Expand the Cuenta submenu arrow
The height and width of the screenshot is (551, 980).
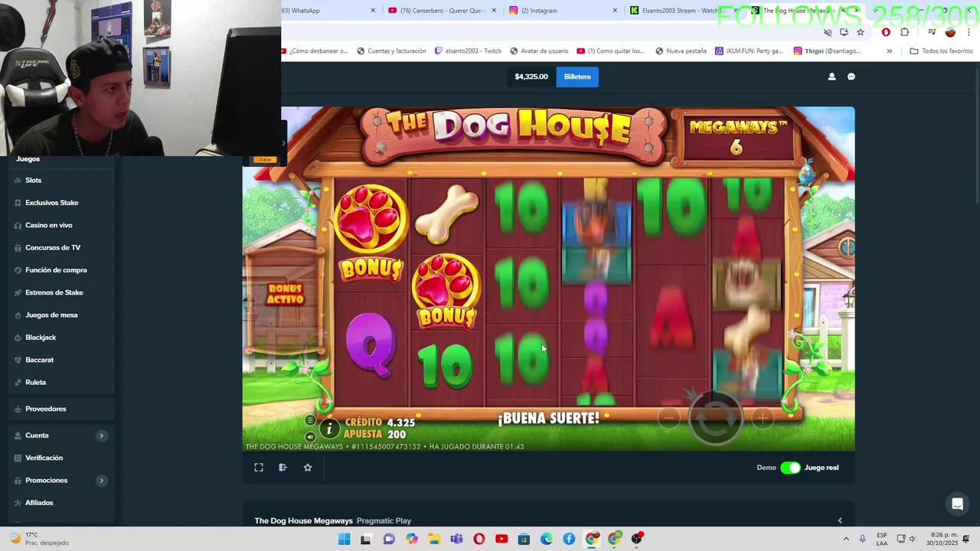(101, 435)
